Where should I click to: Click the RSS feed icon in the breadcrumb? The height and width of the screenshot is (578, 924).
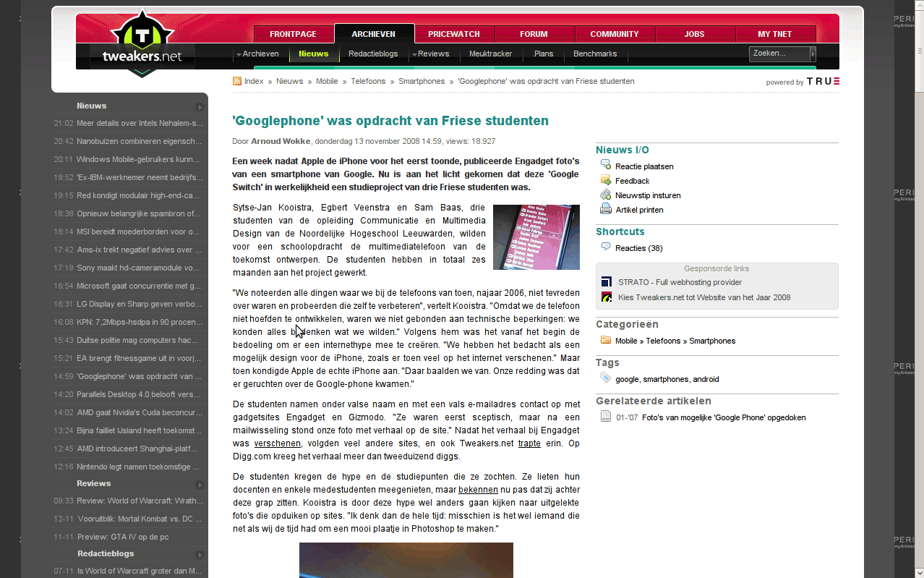pyautogui.click(x=236, y=81)
